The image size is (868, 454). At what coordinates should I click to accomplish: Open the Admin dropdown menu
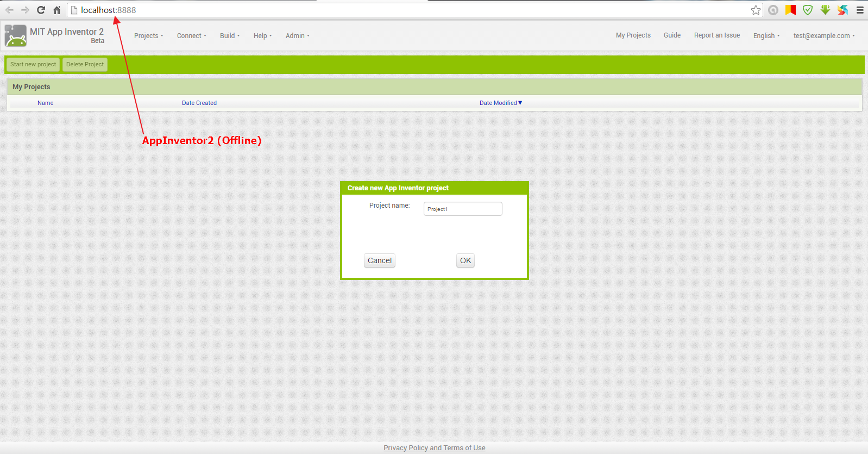pos(297,36)
